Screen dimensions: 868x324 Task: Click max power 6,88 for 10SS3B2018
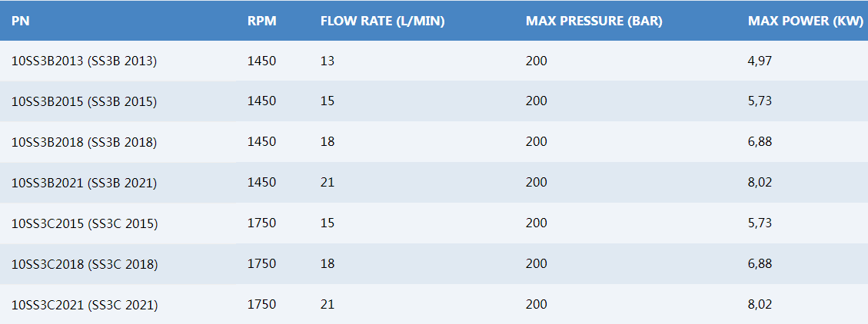760,142
